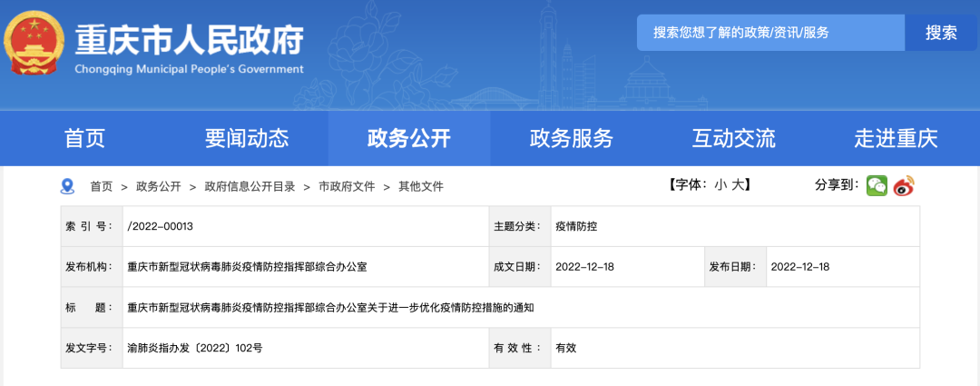Open 其他文件 breadcrumb link
Image resolution: width=980 pixels, height=386 pixels.
point(421,186)
